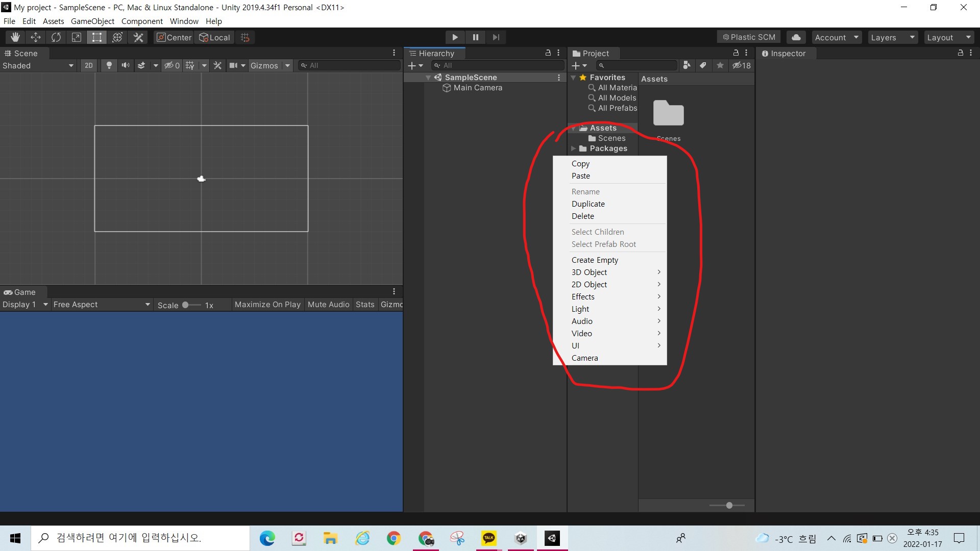Click the Pause button
This screenshot has height=551, width=980.
click(x=475, y=37)
